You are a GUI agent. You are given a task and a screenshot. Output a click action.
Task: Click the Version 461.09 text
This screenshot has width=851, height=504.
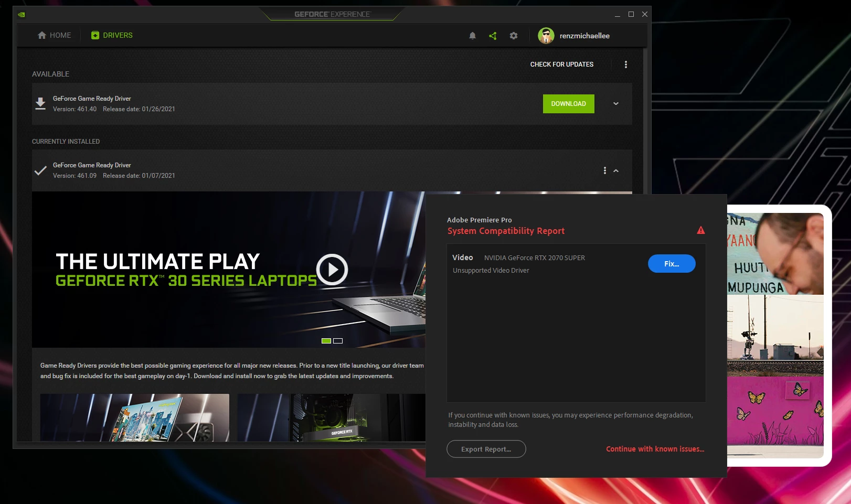point(75,176)
